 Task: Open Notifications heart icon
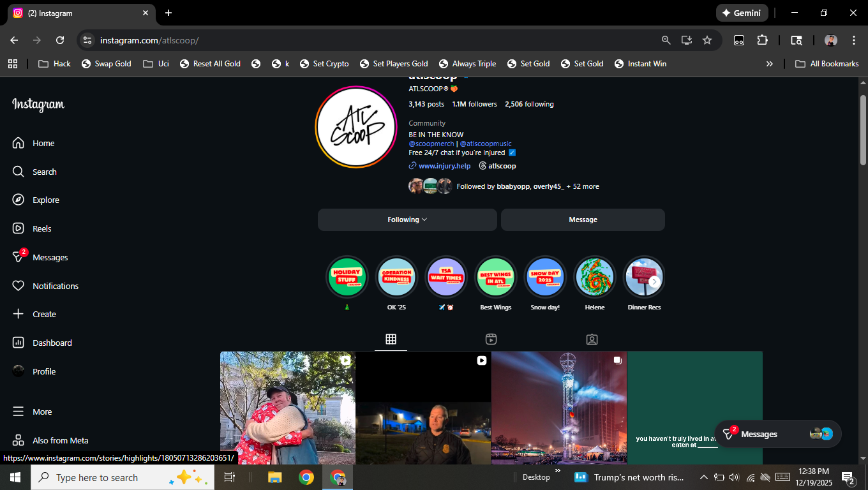click(x=19, y=286)
